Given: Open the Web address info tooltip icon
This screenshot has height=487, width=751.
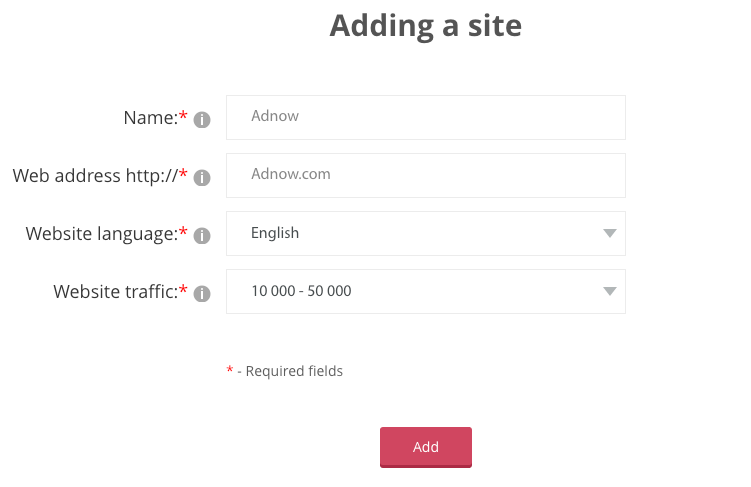Looking at the screenshot, I should click(x=202, y=178).
